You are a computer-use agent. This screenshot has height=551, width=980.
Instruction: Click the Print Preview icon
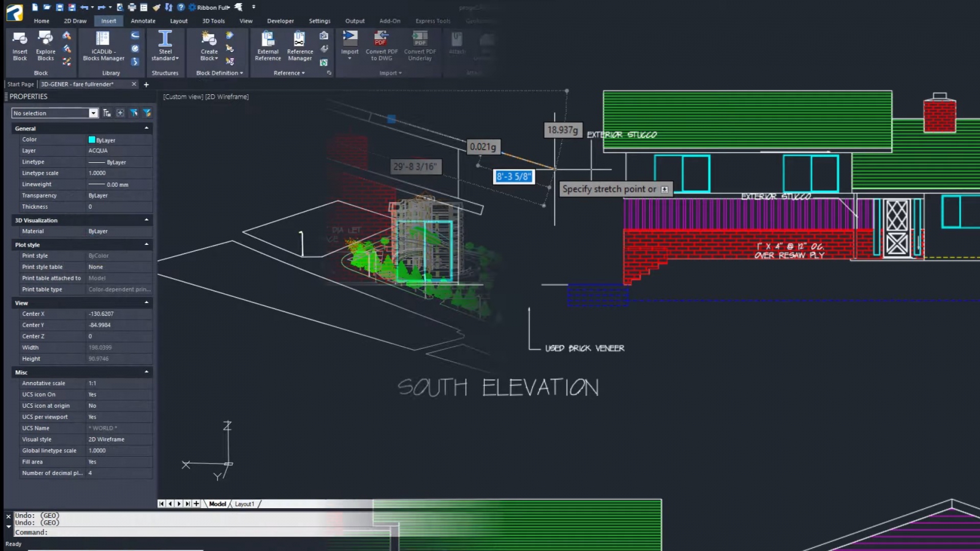click(119, 7)
